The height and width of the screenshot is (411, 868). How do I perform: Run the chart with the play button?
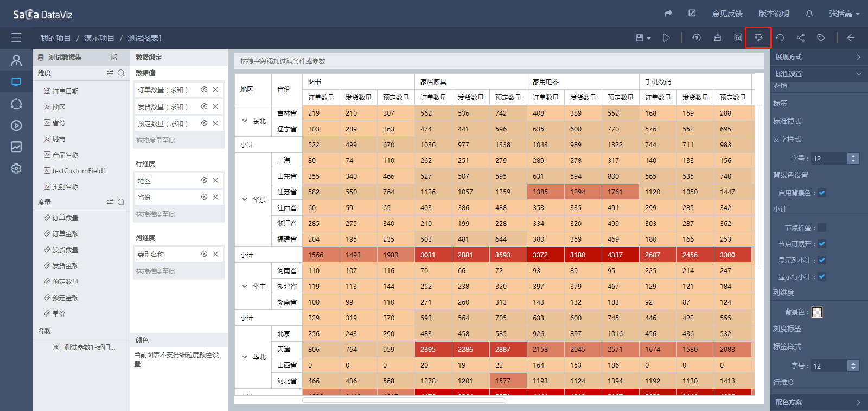[666, 37]
